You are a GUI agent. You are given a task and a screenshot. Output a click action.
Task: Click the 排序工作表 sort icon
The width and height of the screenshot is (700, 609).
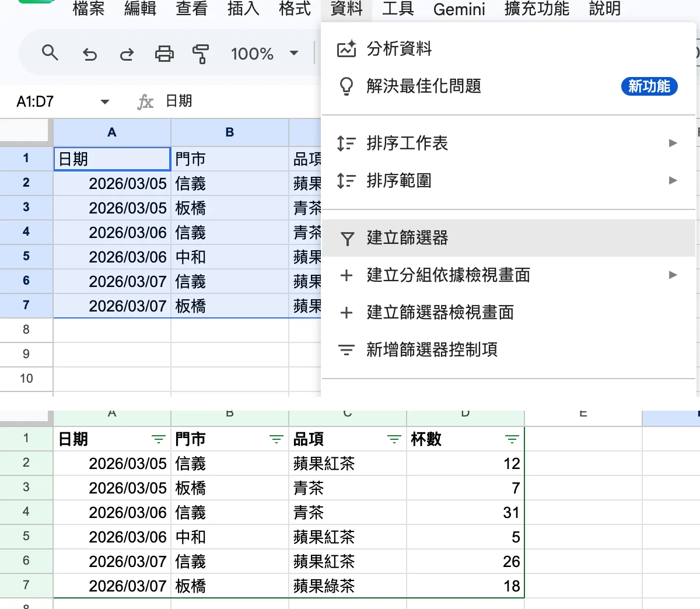(x=346, y=143)
